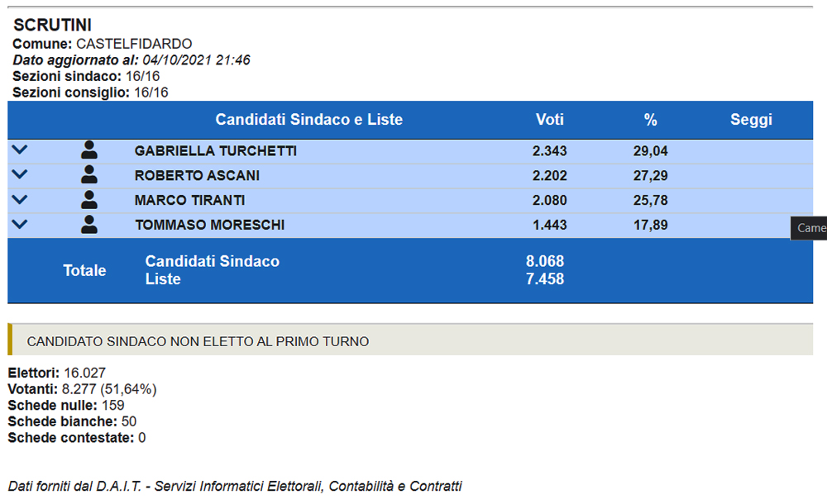The image size is (827, 504).
Task: Click person icon beside Roberto Ascani
Action: (89, 175)
